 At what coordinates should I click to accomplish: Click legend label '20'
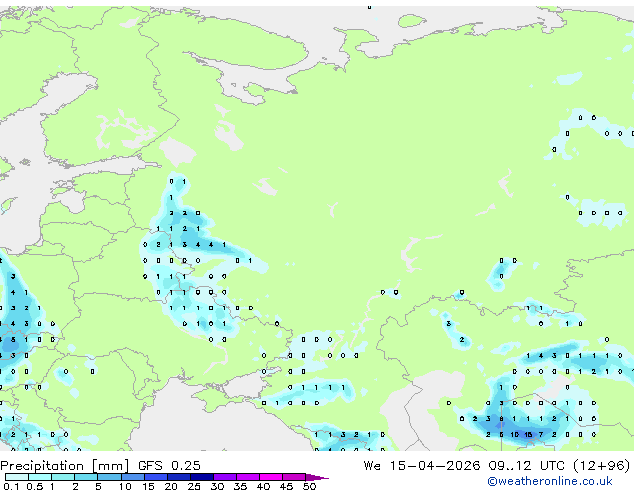coord(171,486)
